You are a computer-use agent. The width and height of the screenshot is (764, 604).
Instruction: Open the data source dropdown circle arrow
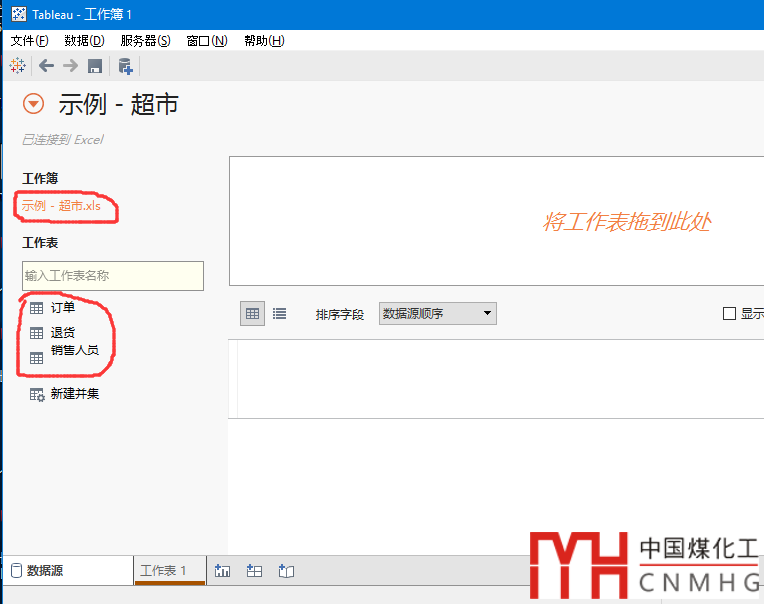34,104
